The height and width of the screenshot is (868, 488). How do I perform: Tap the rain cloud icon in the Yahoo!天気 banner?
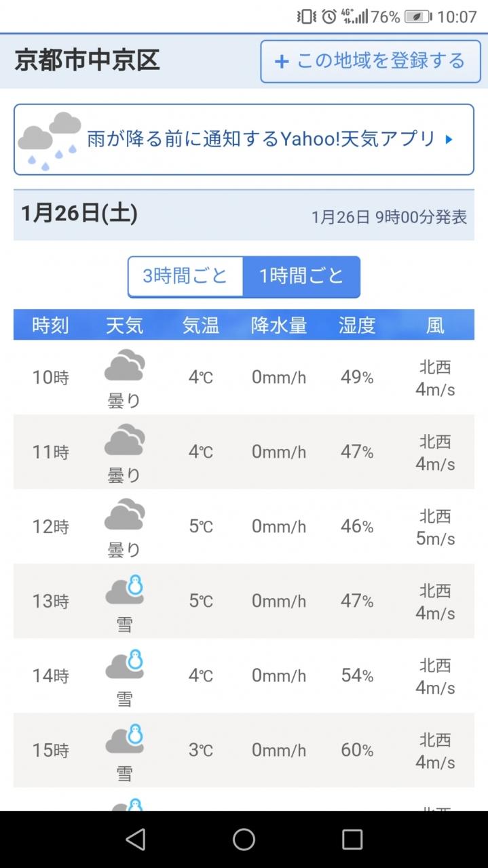[49, 140]
